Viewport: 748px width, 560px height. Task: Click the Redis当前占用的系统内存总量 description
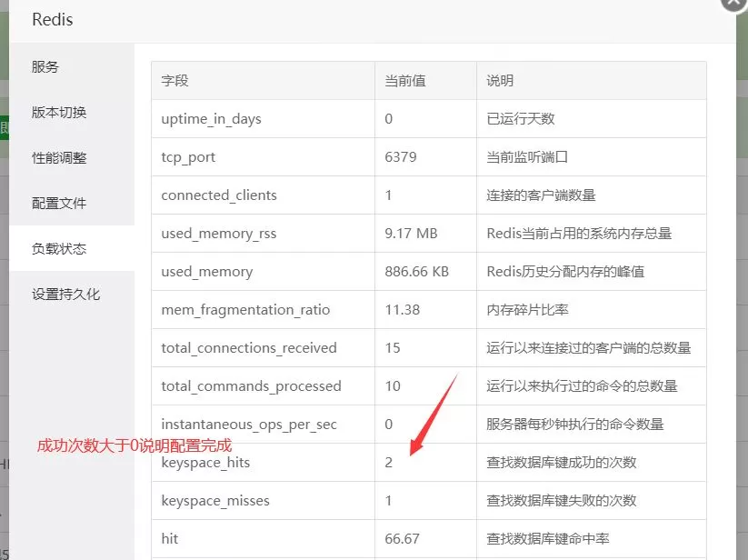point(579,234)
